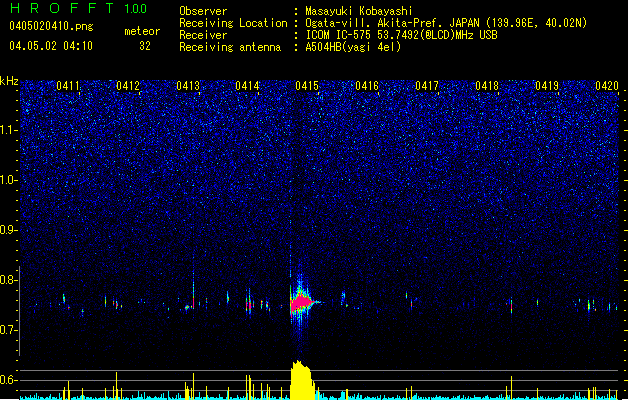Click the HROFFT 1.0.0 title text
Screen dimensions: 629x400
pyautogui.click(x=79, y=8)
